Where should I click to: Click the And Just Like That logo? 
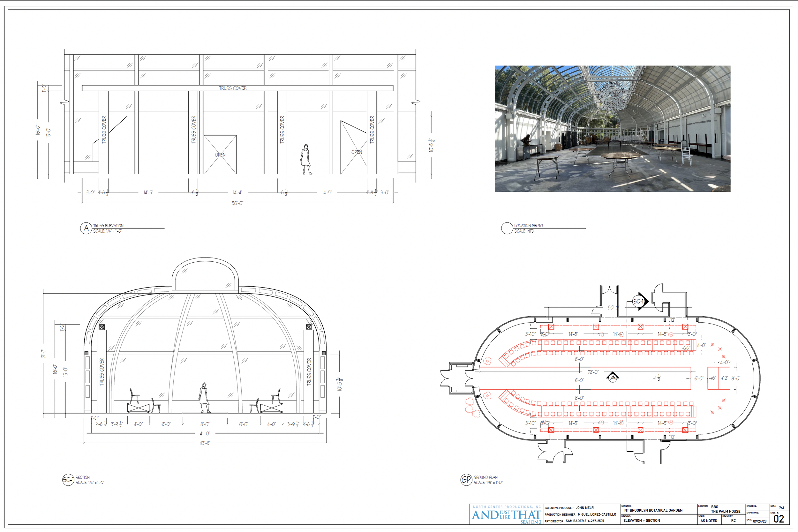pyautogui.click(x=506, y=515)
